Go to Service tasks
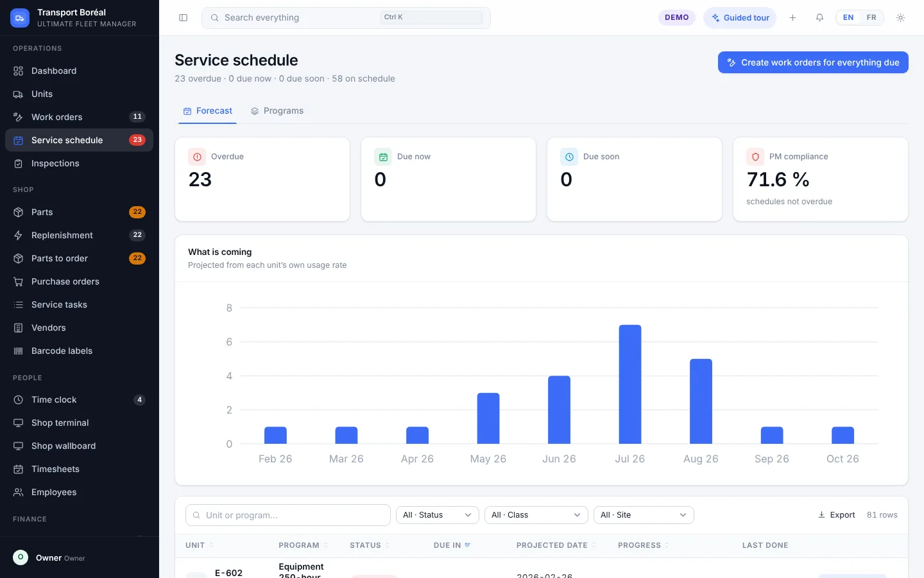The image size is (924, 578). click(79, 304)
